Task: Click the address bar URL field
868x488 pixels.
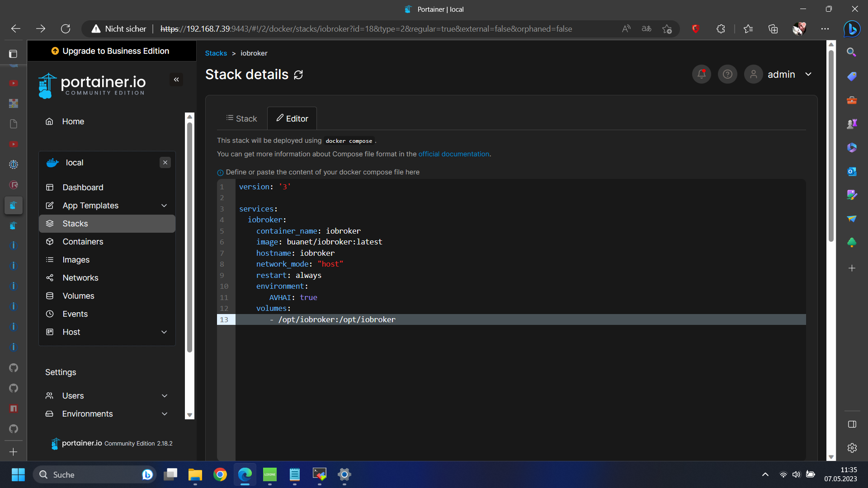Action: tap(366, 29)
